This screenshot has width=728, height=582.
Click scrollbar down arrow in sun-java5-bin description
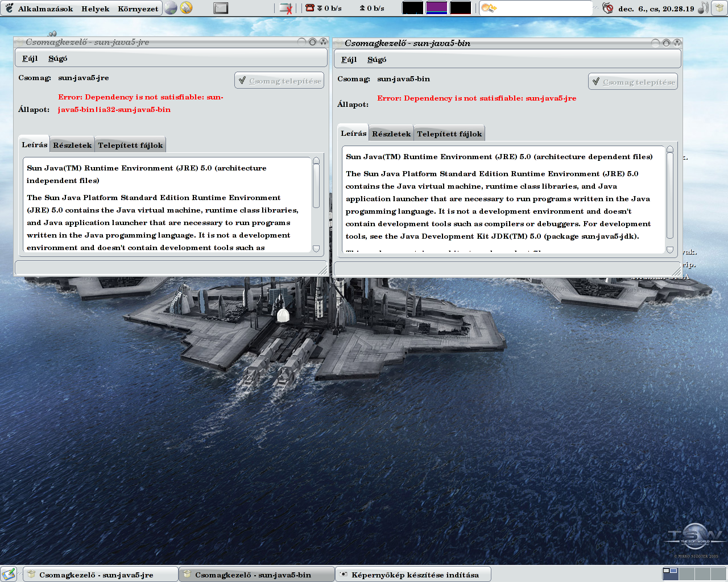pyautogui.click(x=670, y=250)
